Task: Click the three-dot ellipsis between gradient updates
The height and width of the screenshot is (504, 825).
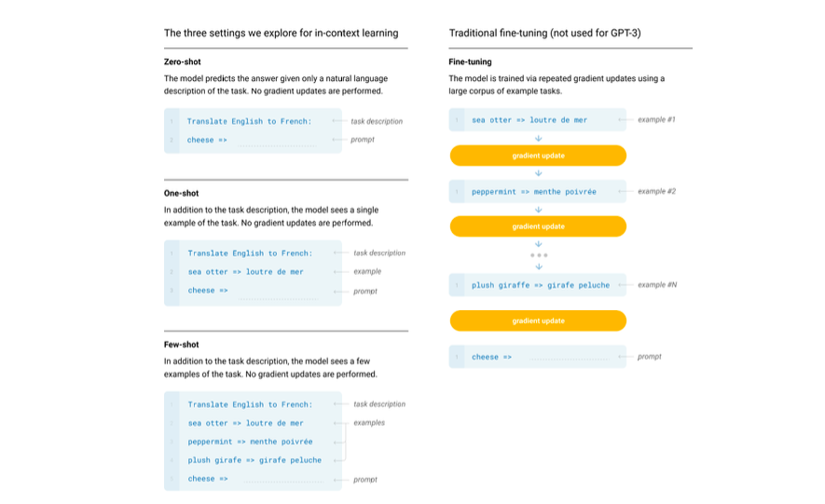Action: click(538, 254)
